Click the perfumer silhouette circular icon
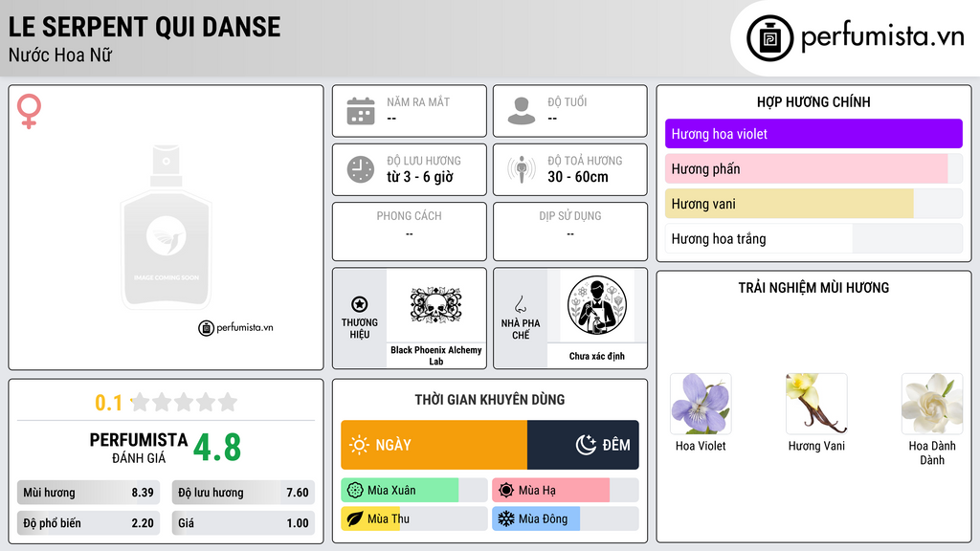Viewport: 980px width, 551px height. tap(597, 305)
